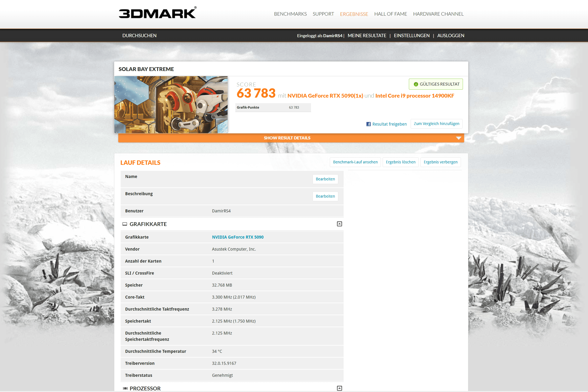Open the BENCHMARKS menu
The width and height of the screenshot is (588, 392).
[290, 14]
